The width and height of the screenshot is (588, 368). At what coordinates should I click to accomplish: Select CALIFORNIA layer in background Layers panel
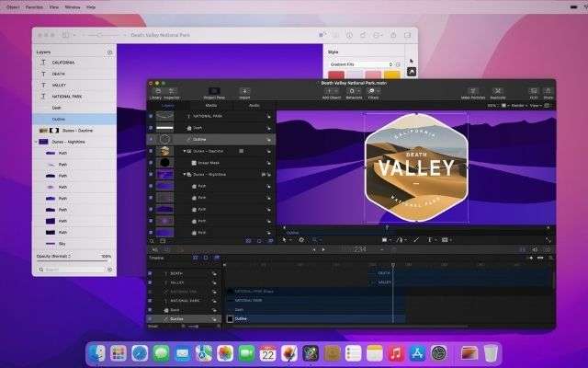point(74,63)
